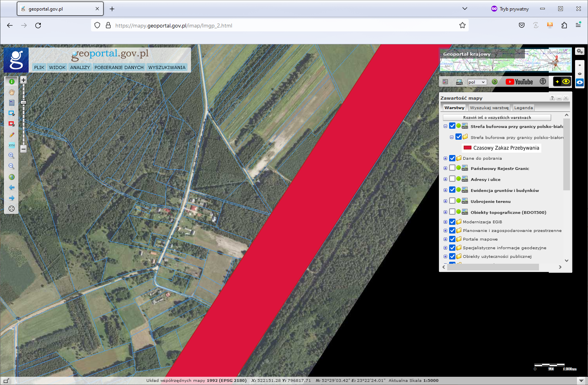Activate the green info identify tool
This screenshot has width=588, height=385.
(12, 82)
